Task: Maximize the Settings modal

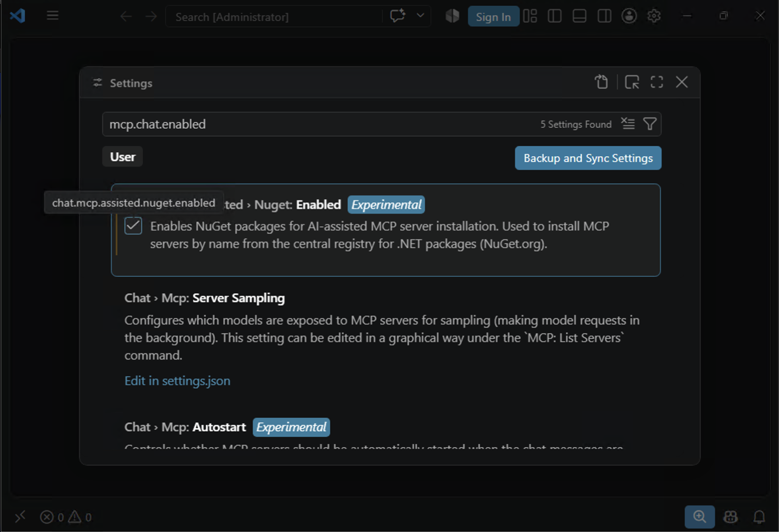Action: (657, 82)
